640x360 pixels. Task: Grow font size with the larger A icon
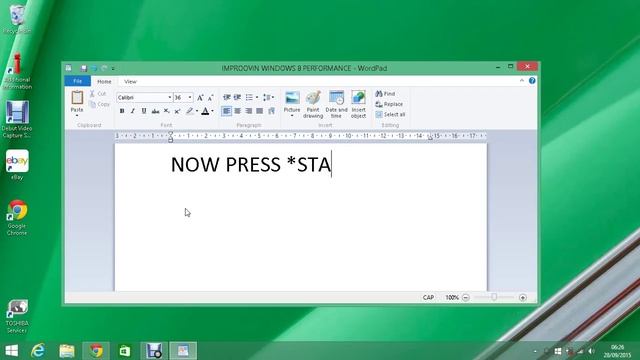[200, 98]
